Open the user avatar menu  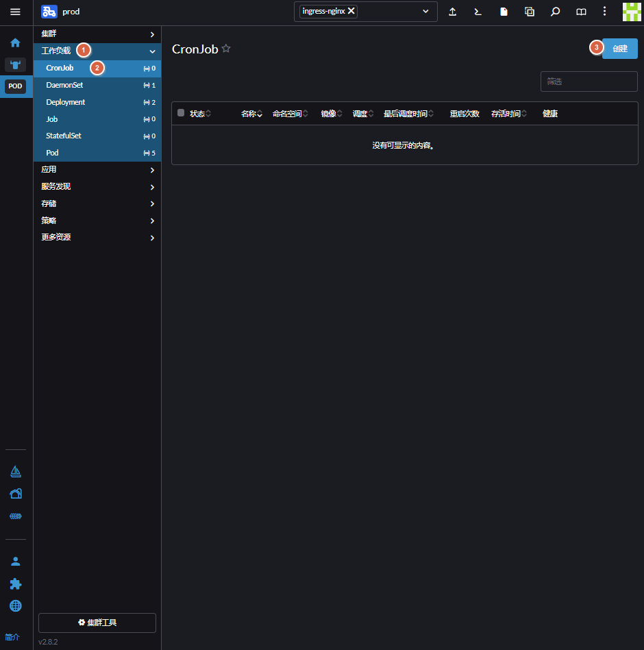tap(632, 12)
